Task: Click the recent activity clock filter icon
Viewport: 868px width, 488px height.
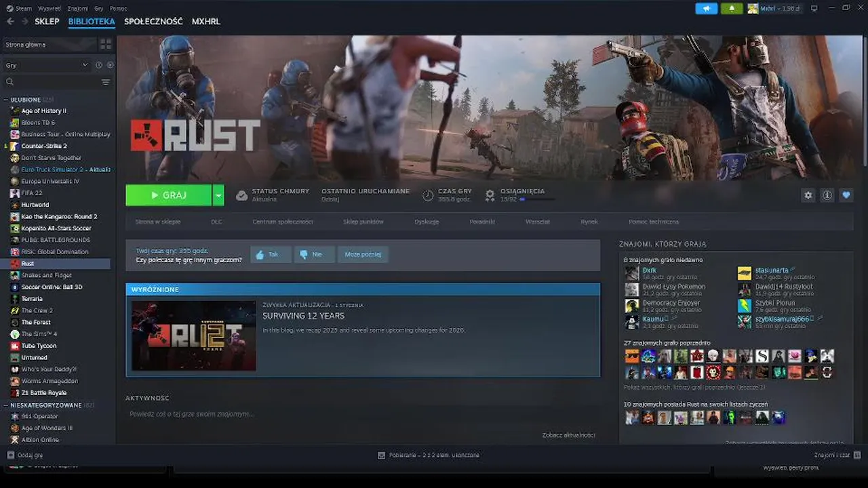Action: 99,65
